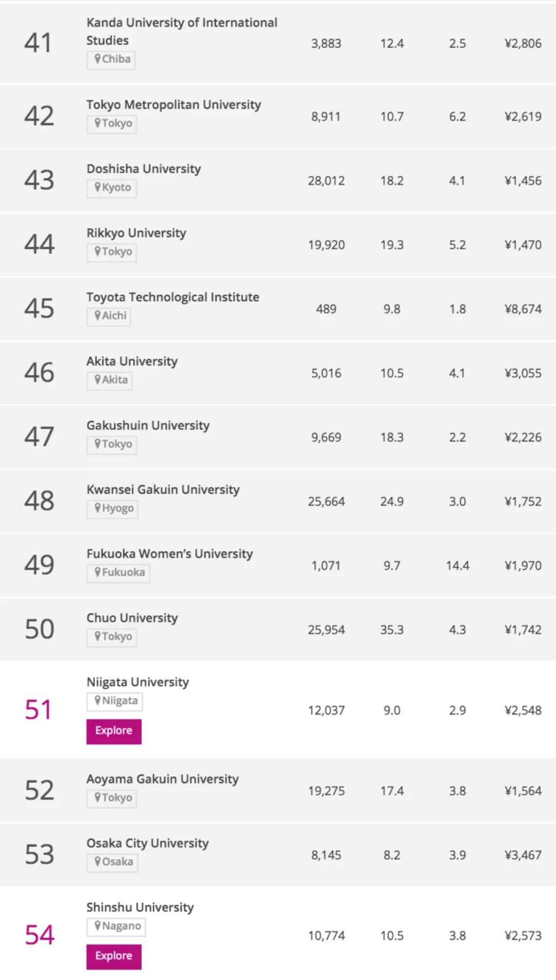The width and height of the screenshot is (556, 980).
Task: Click Tokyo tag under Chuo University
Action: [112, 637]
